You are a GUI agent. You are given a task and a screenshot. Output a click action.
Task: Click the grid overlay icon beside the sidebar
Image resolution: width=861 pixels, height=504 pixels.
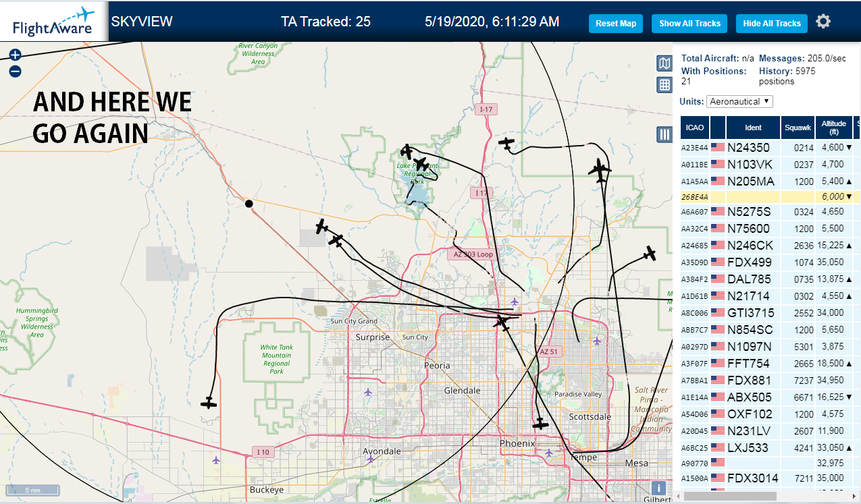point(664,85)
